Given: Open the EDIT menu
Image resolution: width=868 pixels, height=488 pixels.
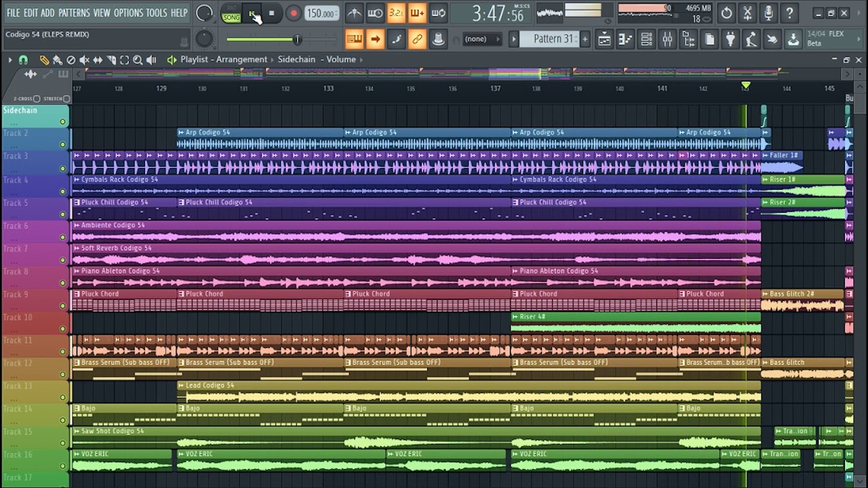Looking at the screenshot, I should (31, 13).
